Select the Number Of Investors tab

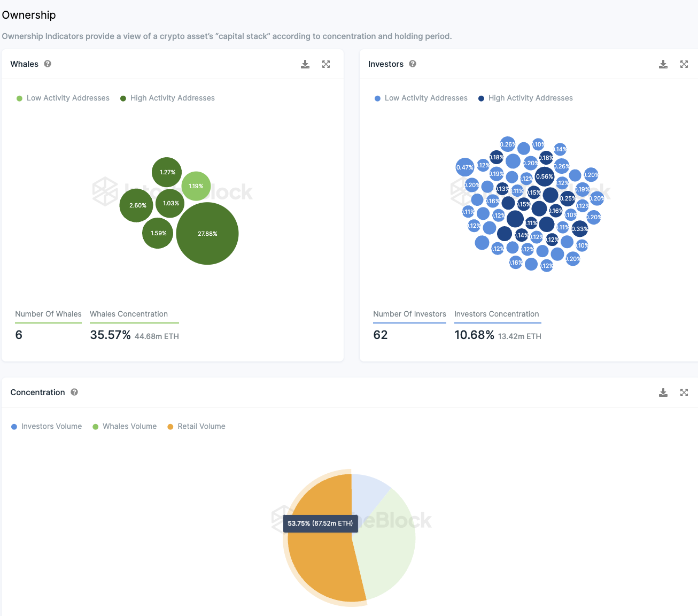409,314
